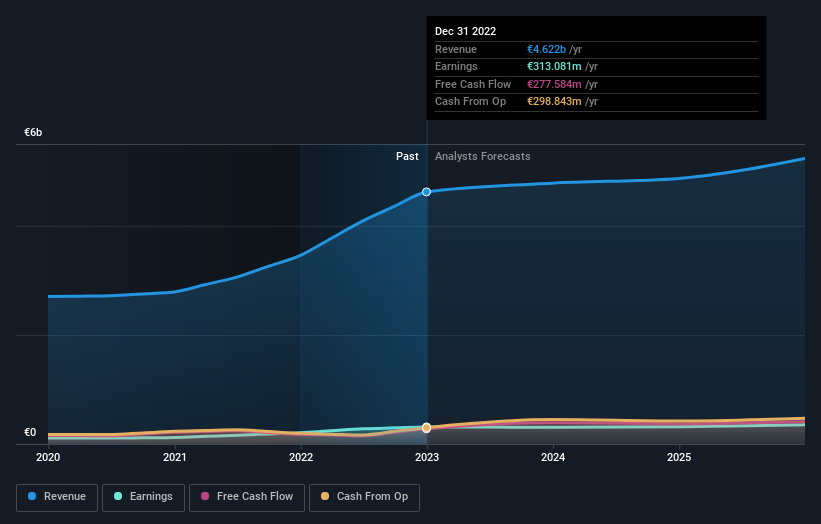
Task: Toggle the Revenue legend button
Action: click(x=57, y=497)
